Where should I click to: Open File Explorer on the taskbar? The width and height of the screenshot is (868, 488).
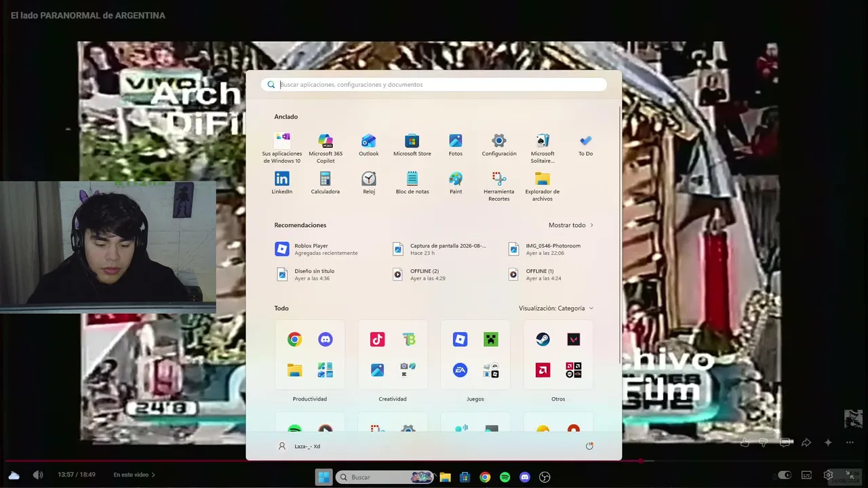pyautogui.click(x=445, y=477)
